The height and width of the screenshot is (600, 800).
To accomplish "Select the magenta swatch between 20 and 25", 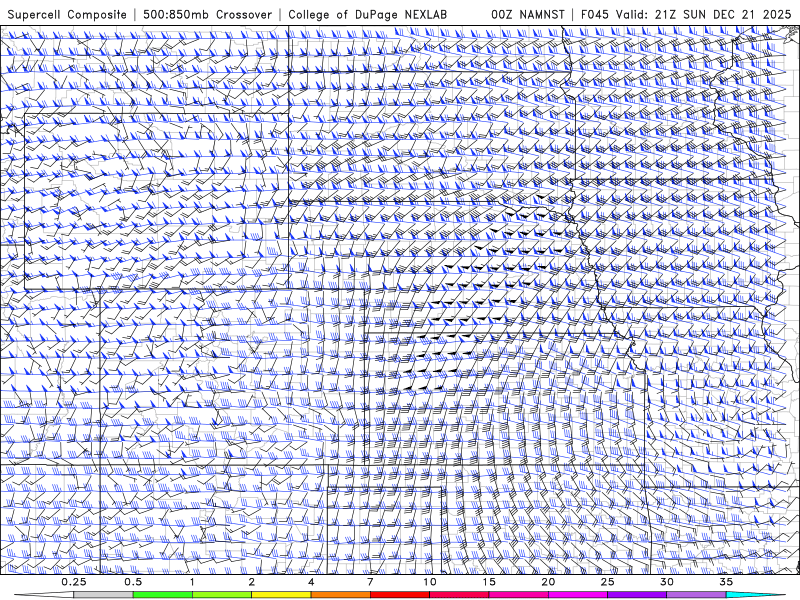I will tap(578, 595).
